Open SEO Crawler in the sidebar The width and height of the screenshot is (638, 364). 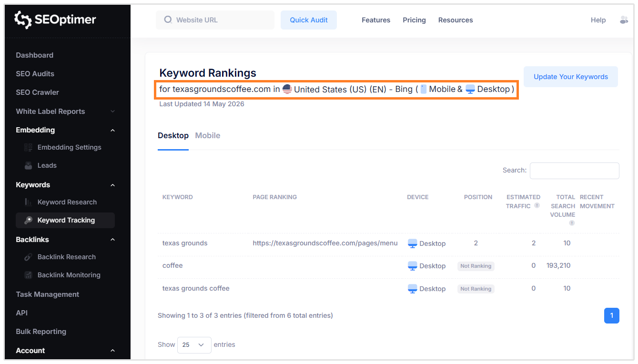(37, 92)
